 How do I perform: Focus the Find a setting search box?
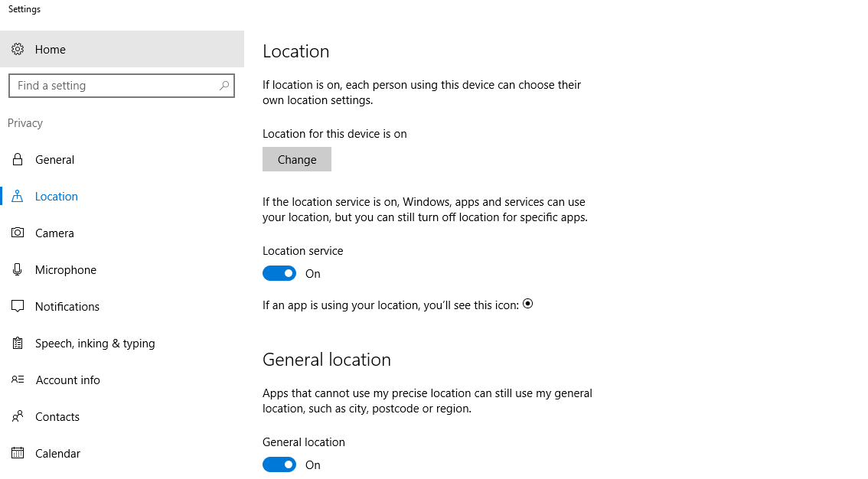(x=122, y=86)
